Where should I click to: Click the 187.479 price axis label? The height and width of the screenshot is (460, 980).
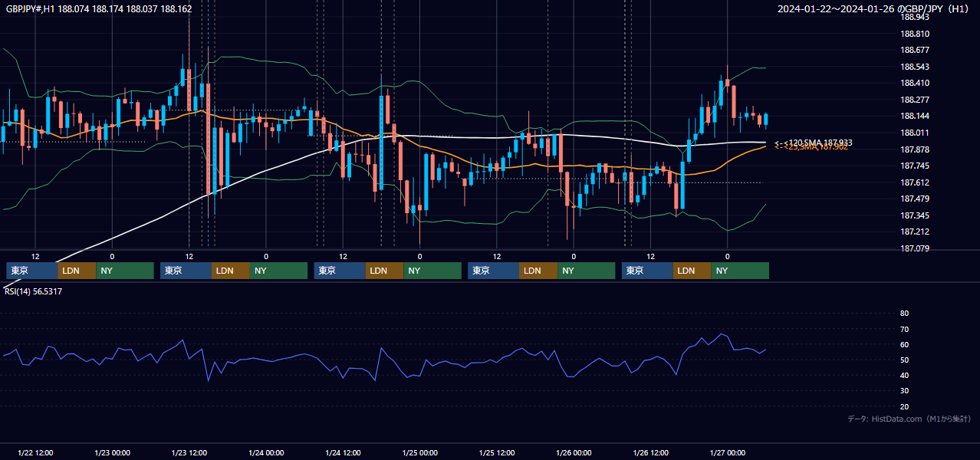point(915,199)
